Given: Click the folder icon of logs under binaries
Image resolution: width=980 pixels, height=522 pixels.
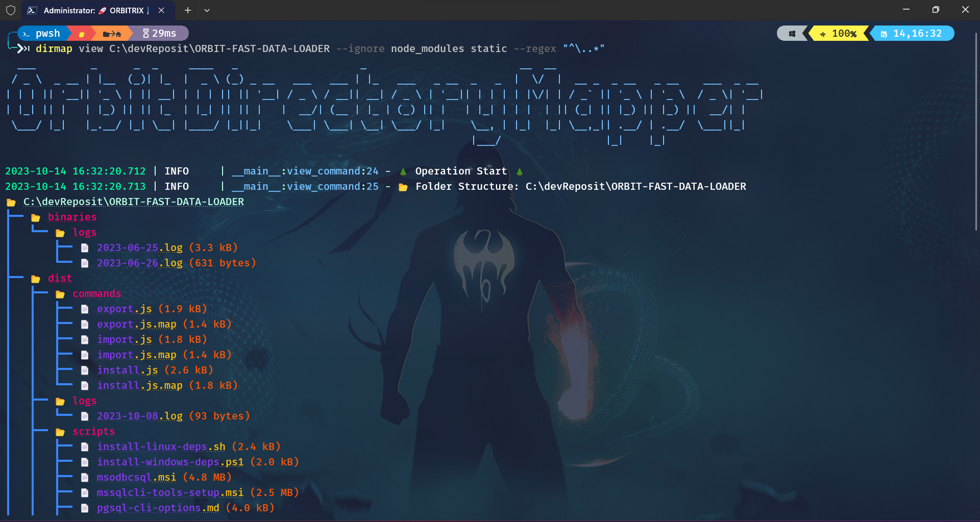Looking at the screenshot, I should (60, 233).
